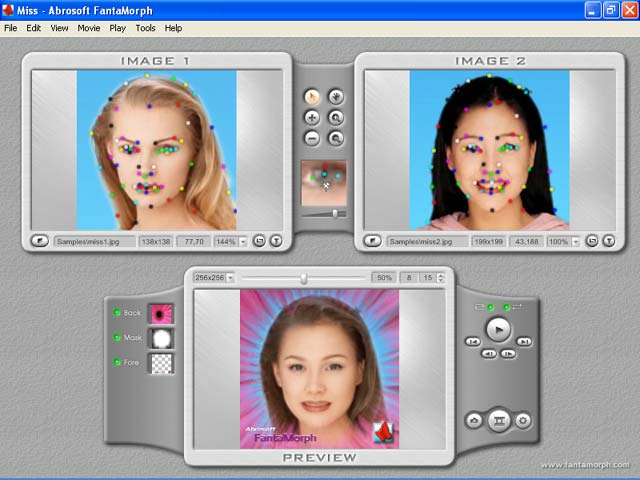Click the 138x138 image size text
Image resolution: width=640 pixels, height=480 pixels.
[x=156, y=242]
